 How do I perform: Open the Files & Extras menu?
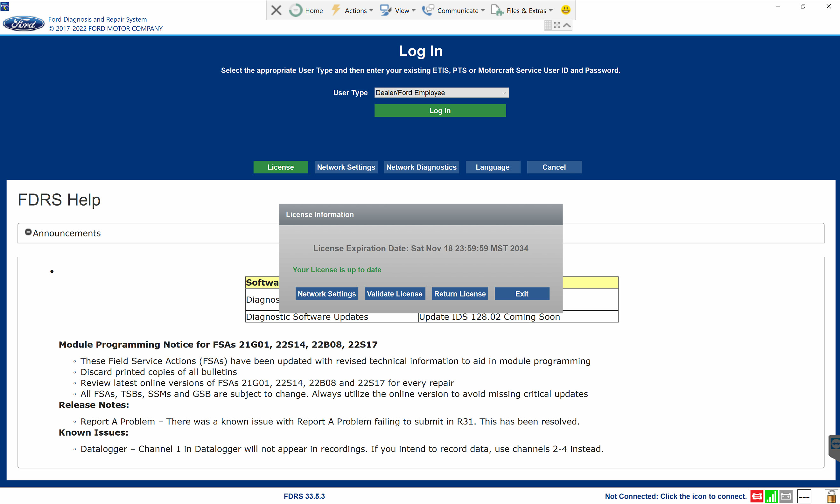[x=526, y=10]
